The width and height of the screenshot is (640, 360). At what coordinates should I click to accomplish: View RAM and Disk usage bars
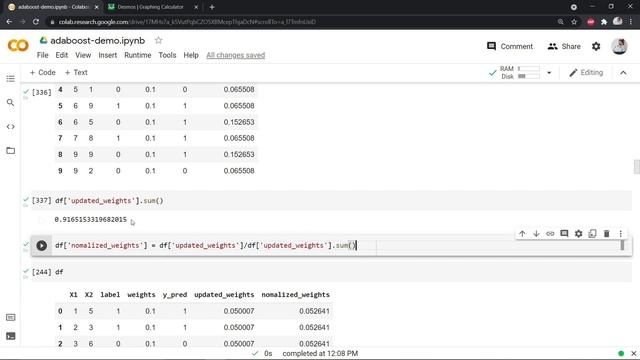(520, 73)
